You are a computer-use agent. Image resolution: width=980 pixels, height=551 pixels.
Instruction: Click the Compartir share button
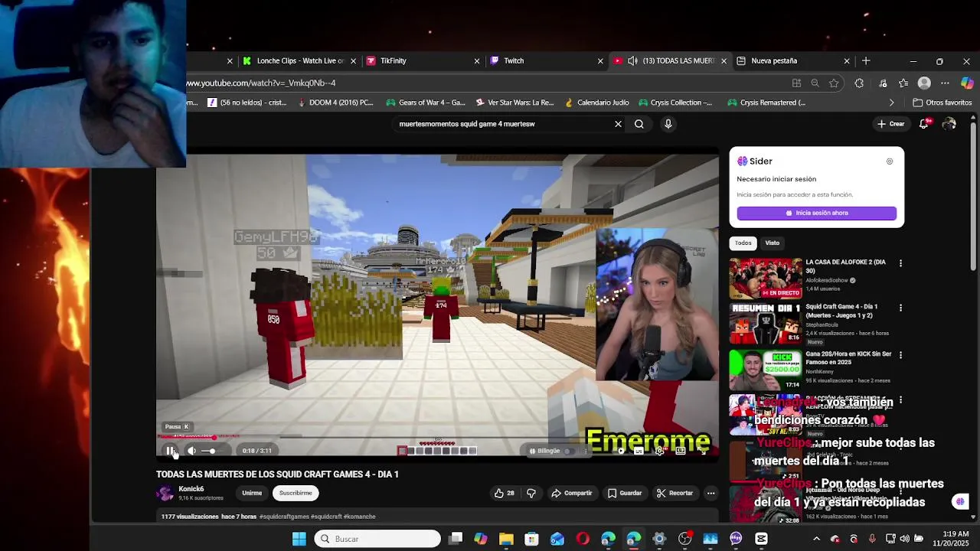[572, 494]
